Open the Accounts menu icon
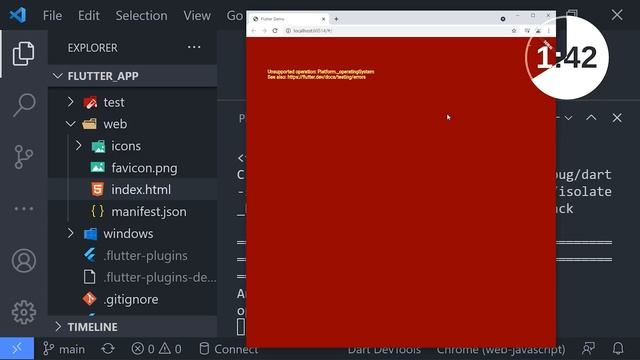640x360 pixels. tap(23, 261)
